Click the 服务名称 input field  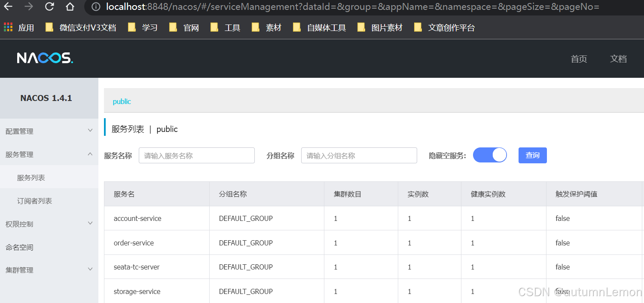196,155
